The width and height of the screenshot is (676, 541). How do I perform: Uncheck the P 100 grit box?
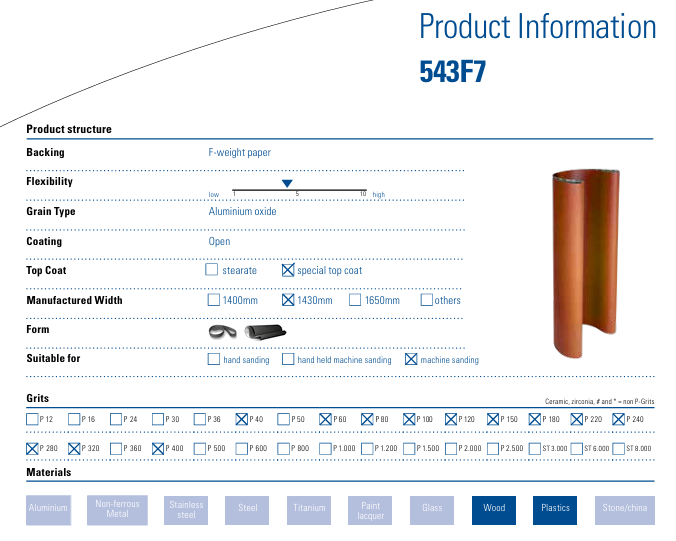(x=409, y=419)
